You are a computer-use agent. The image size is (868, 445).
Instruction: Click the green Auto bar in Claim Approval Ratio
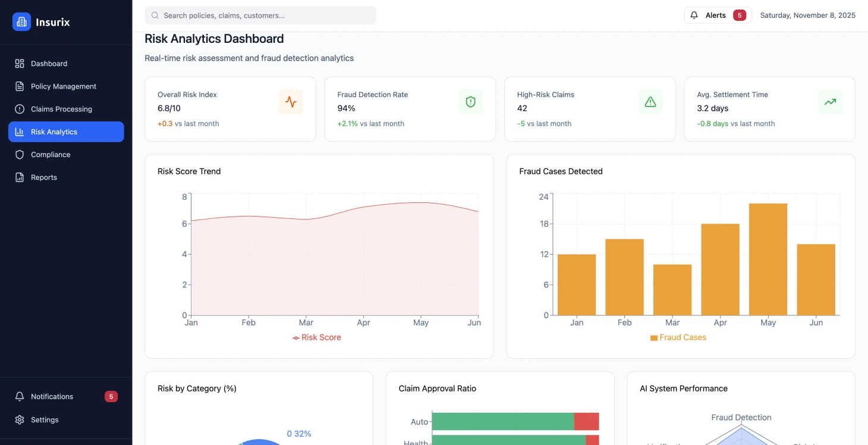pos(502,421)
